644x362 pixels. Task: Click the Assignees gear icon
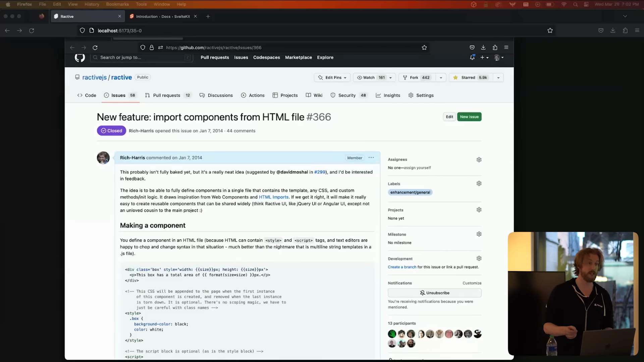pyautogui.click(x=479, y=160)
